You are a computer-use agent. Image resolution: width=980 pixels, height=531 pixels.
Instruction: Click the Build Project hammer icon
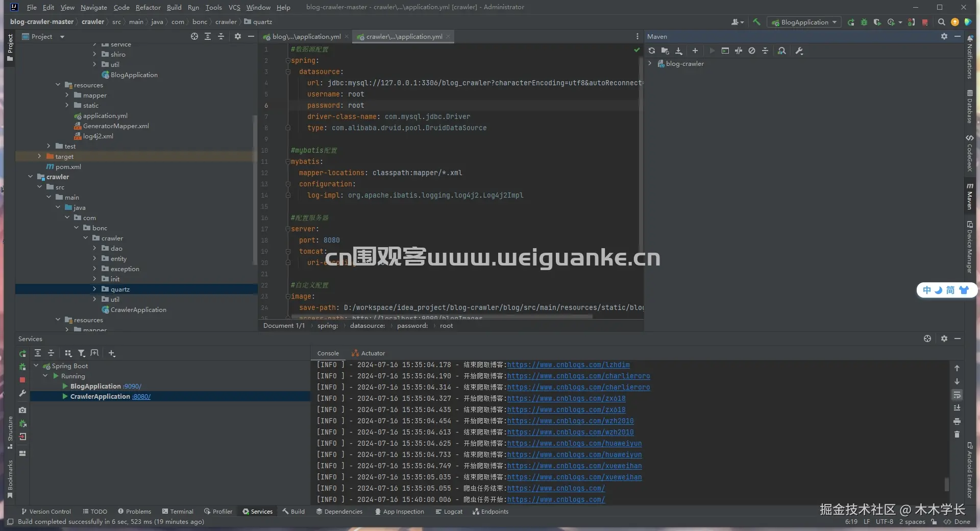(x=756, y=22)
